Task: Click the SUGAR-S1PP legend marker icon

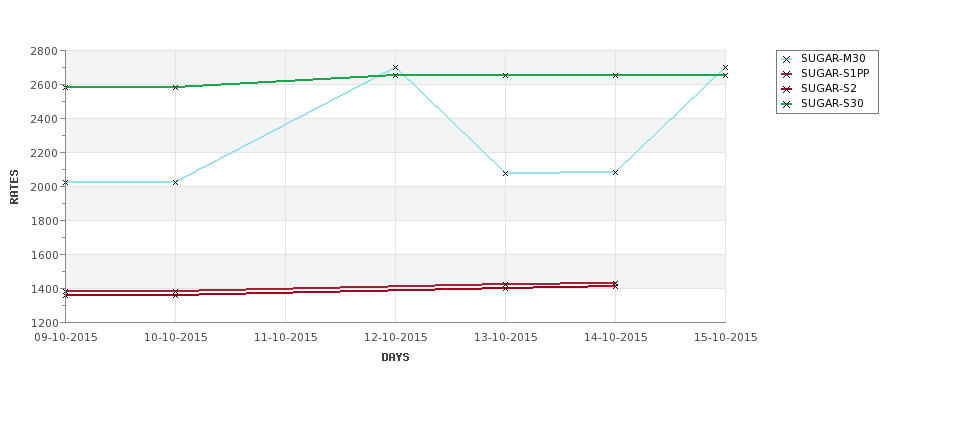Action: 787,74
